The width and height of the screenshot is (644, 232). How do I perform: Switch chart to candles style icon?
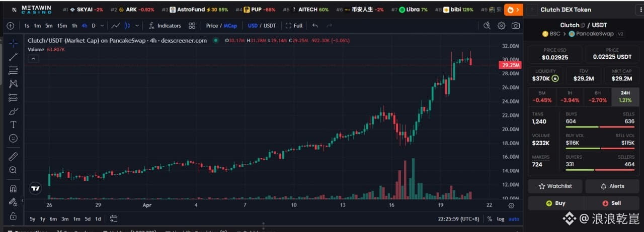[127, 26]
